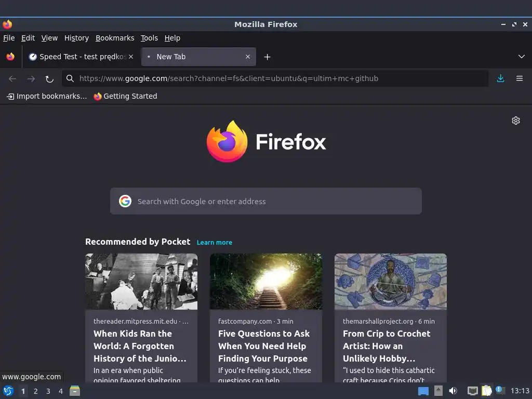Image resolution: width=532 pixels, height=399 pixels.
Task: Open crochet artist illustration thumbnail
Action: click(391, 281)
